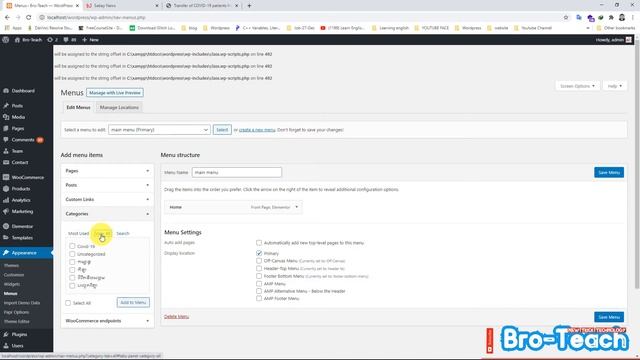Check the AMP Menu location
The height and width of the screenshot is (360, 640).
259,283
